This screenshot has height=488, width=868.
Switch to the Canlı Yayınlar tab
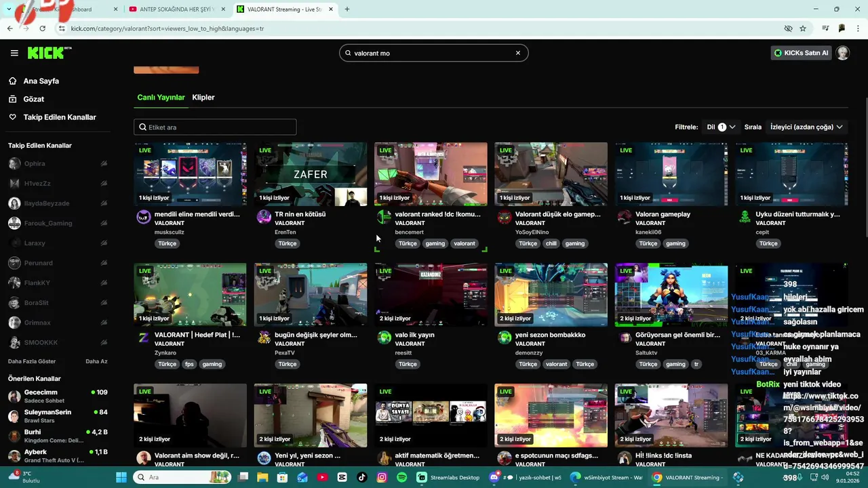[161, 98]
